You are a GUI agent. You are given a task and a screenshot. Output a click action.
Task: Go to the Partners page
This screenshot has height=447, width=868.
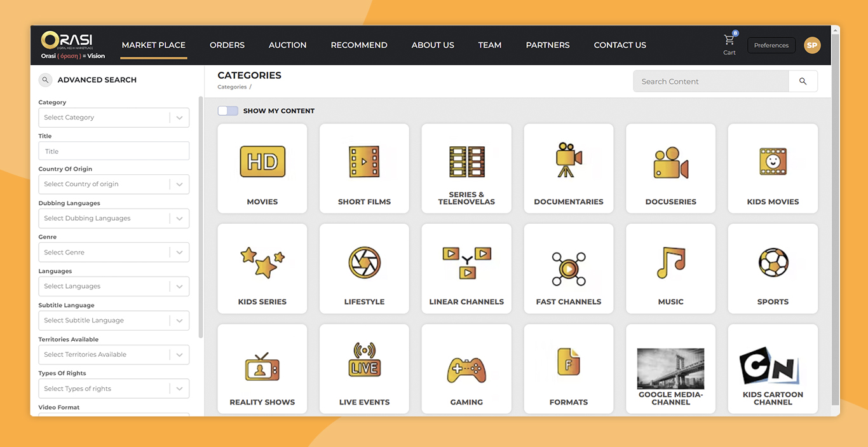point(548,45)
